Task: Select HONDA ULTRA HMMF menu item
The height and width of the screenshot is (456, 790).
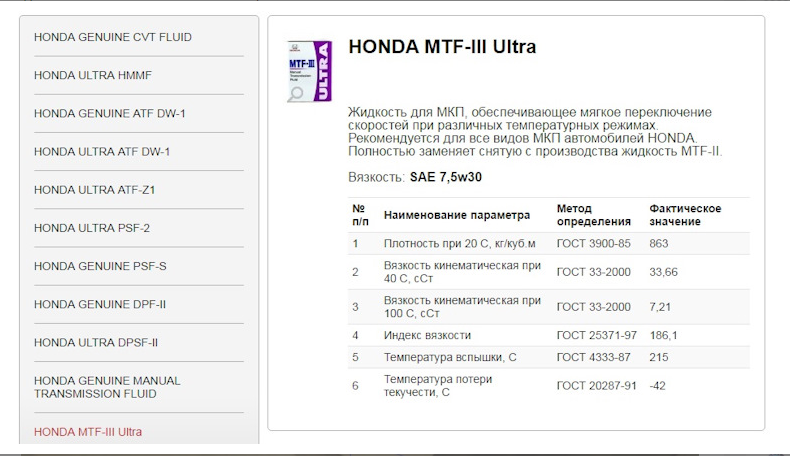Action: (x=93, y=76)
